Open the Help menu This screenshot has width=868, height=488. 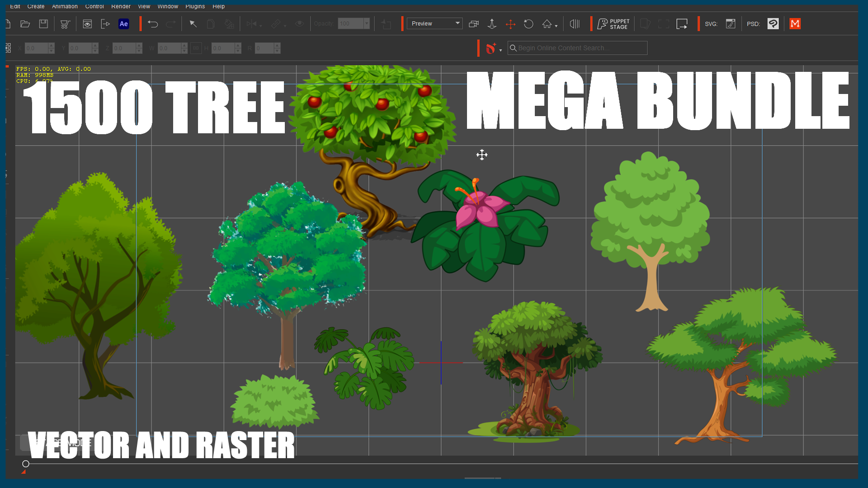(218, 6)
